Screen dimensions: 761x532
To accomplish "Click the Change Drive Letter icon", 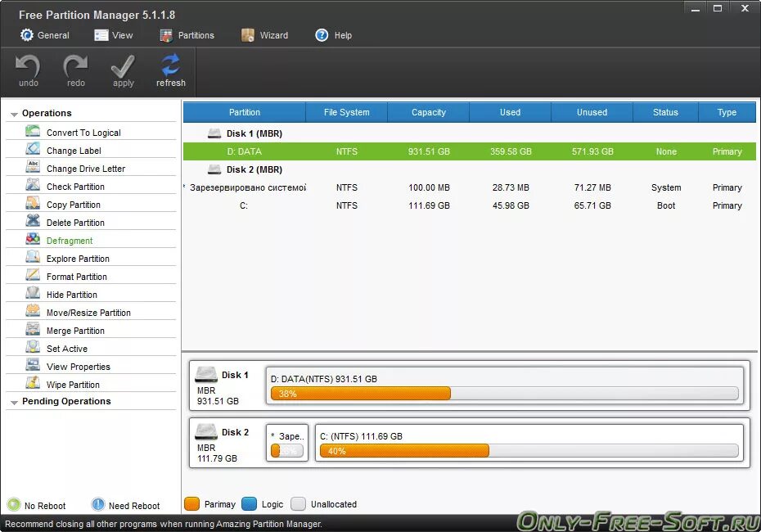I will click(x=33, y=167).
